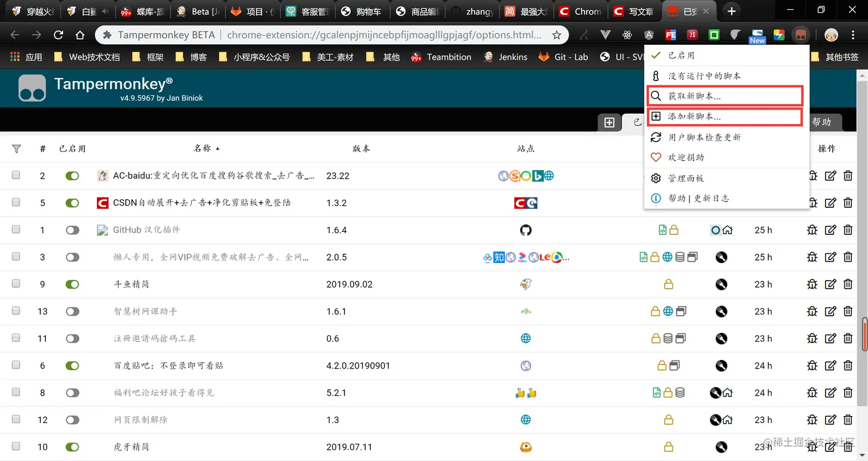Go to Chrome home page button
Screen dimensions: 868x461
pyautogui.click(x=80, y=35)
